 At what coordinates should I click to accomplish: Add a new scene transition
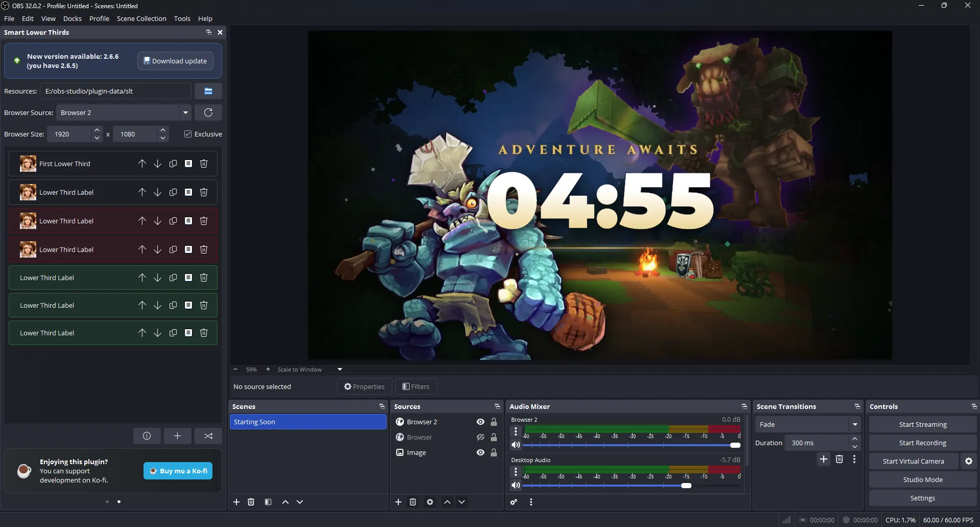coord(823,460)
